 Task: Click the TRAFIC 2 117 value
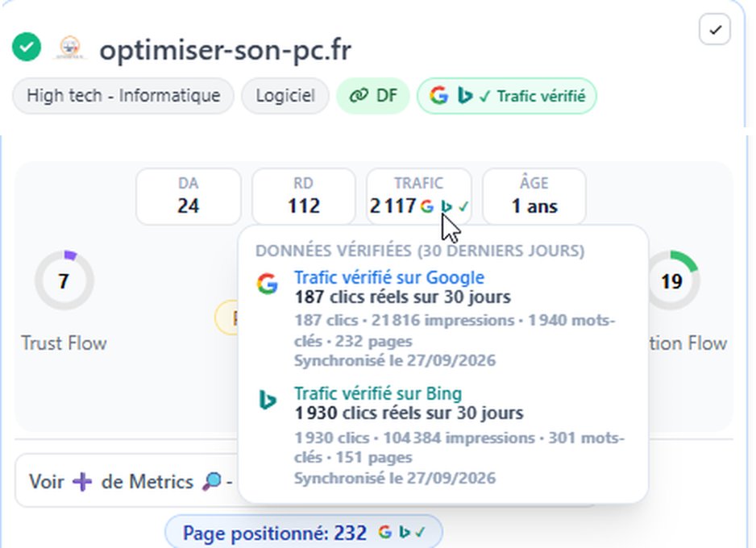coord(392,206)
